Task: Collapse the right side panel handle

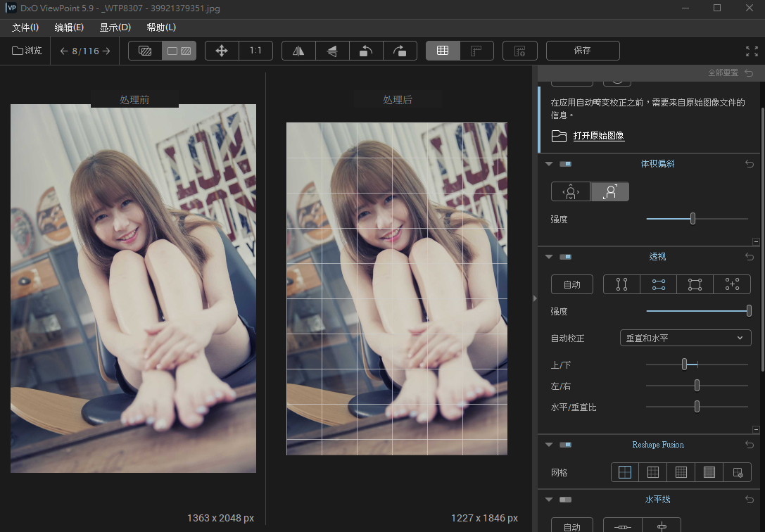Action: click(535, 298)
